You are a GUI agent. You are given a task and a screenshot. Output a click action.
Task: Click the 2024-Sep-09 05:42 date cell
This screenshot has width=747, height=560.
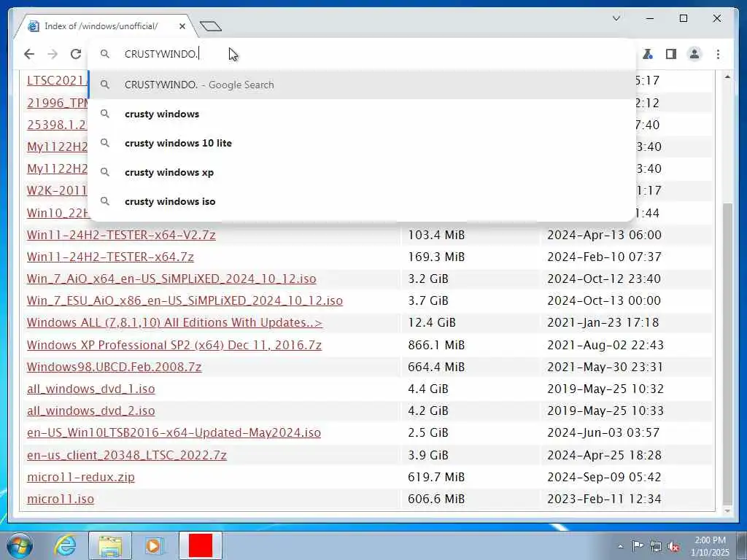[604, 477]
